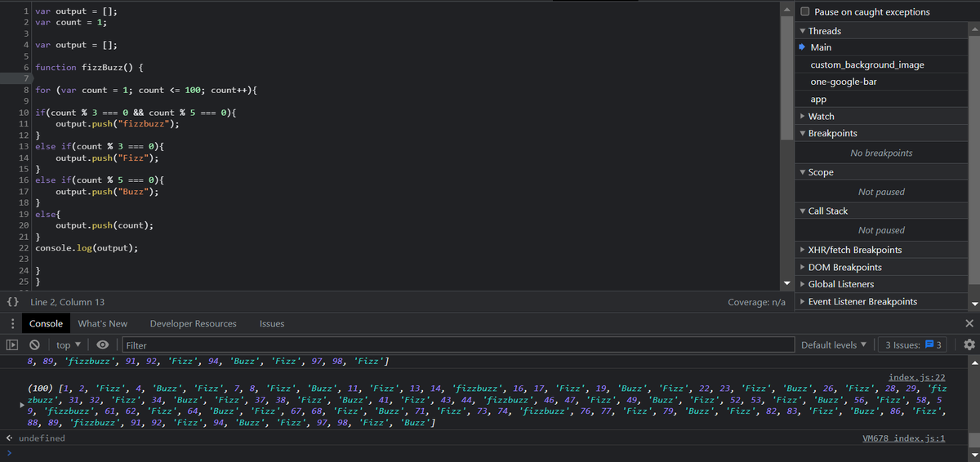980x462 pixels.
Task: Set a breakpoint on line number 8
Action: [27, 90]
